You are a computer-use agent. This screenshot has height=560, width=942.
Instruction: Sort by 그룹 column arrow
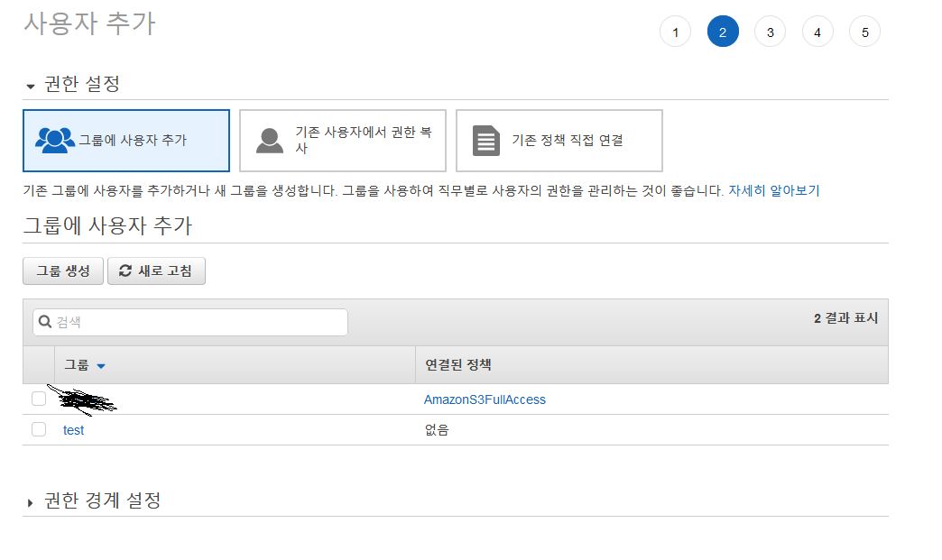(x=101, y=365)
